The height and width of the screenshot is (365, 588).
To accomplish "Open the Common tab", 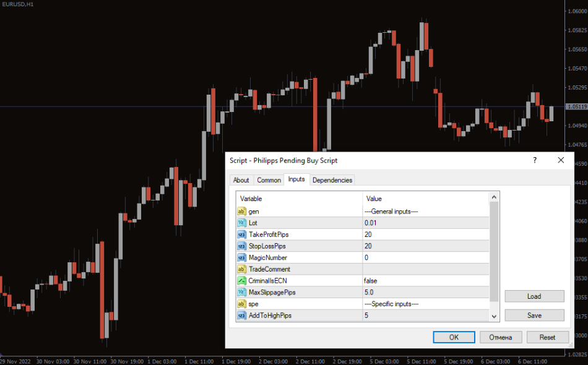I will [269, 180].
